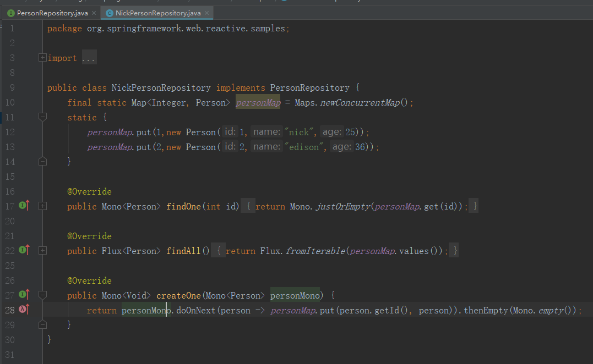Click implements-method gutter icon on line 27
This screenshot has width=593, height=364.
tap(24, 295)
